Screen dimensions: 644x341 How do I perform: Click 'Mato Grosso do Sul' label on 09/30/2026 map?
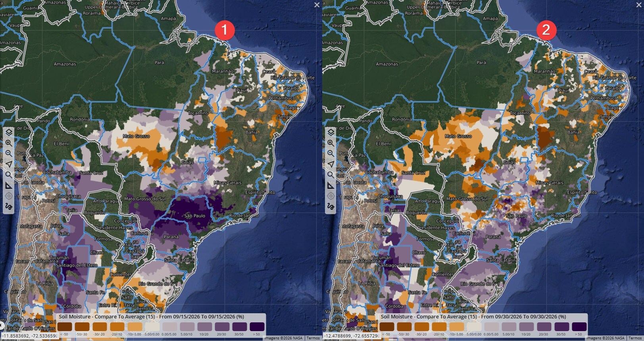(x=467, y=199)
